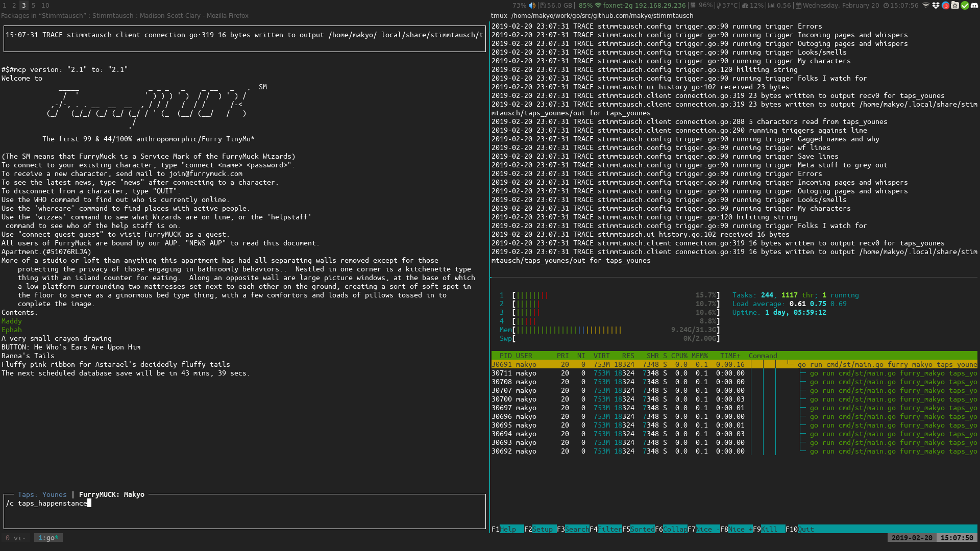Switch to workspace 5
The image size is (980, 551).
click(x=34, y=6)
